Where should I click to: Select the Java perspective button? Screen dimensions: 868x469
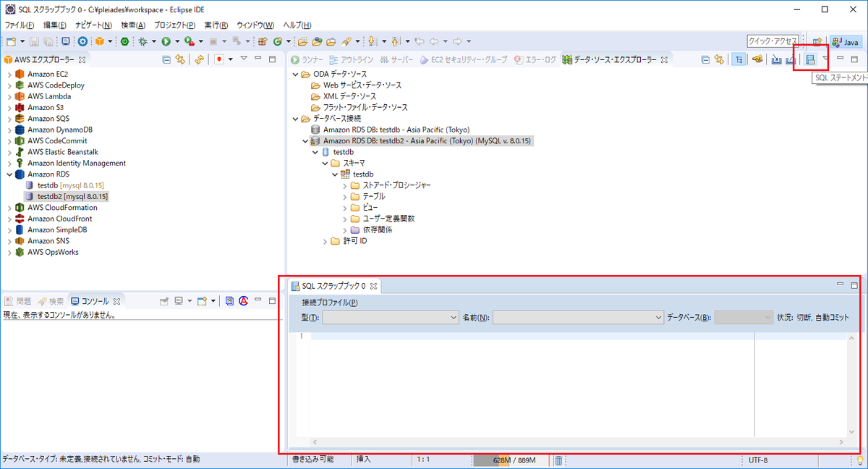pos(846,41)
